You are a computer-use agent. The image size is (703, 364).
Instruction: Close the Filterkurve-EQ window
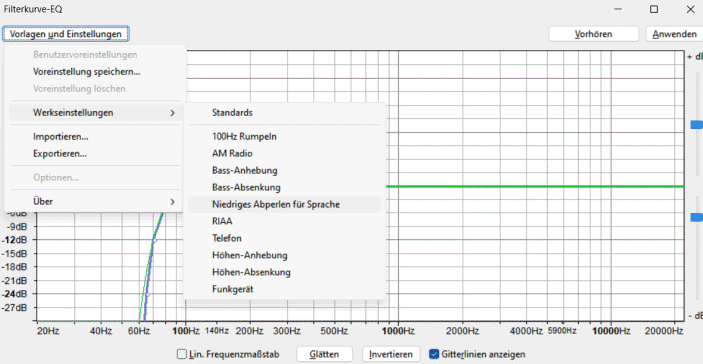click(x=690, y=9)
